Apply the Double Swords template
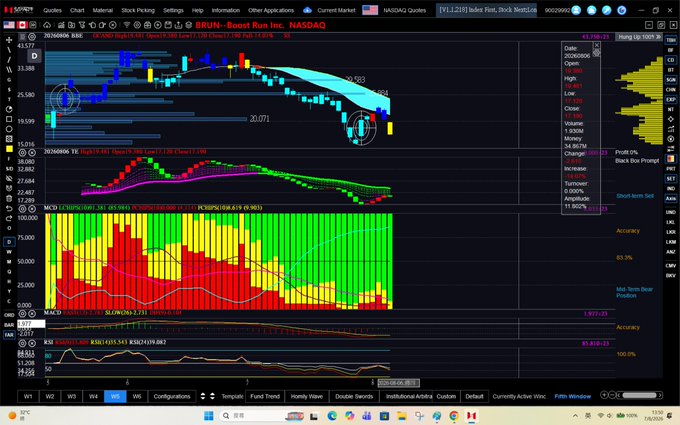The image size is (680, 425). click(x=354, y=396)
